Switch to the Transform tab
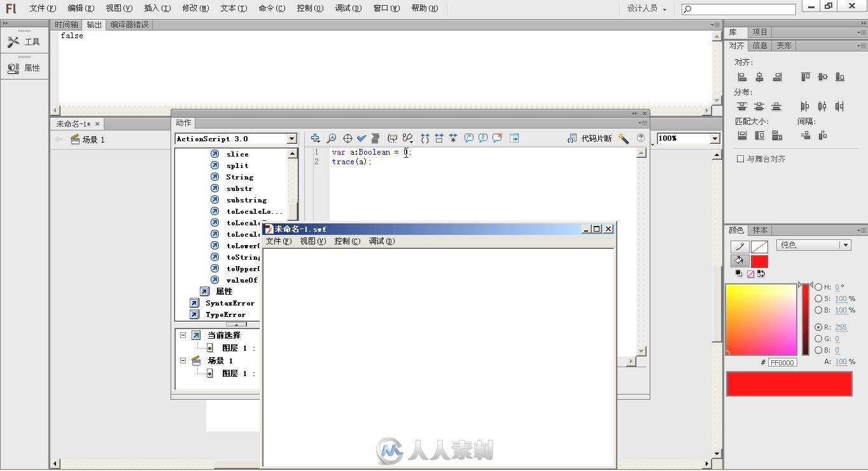 coord(784,46)
